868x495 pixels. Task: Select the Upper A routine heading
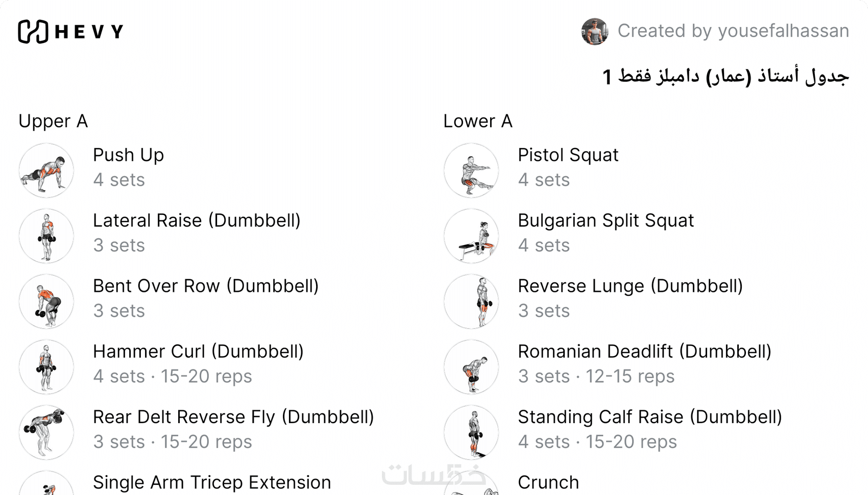click(x=53, y=121)
